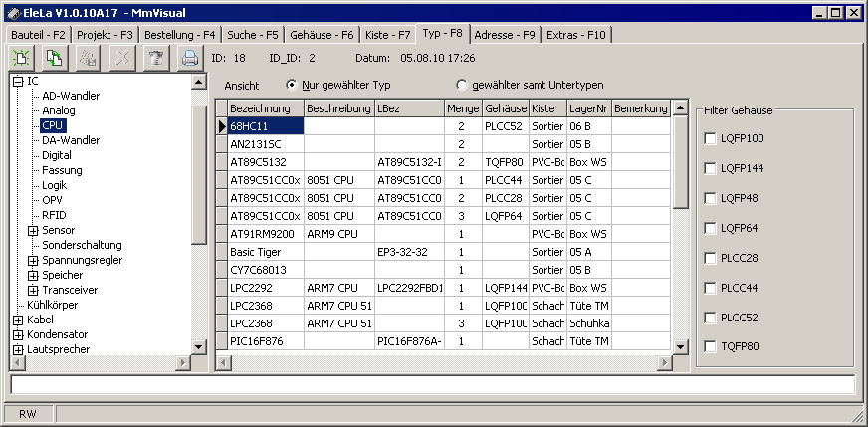Check the PLCC44 filter checkbox
868x427 pixels.
point(710,288)
